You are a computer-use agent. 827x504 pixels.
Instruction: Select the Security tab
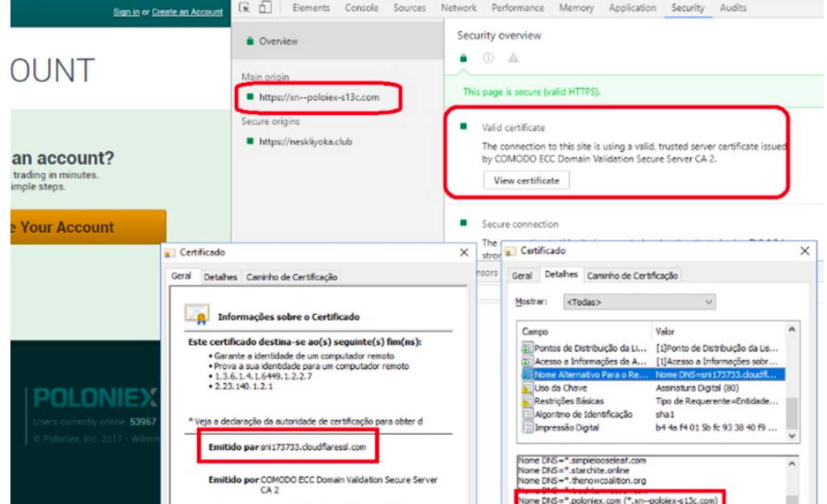[688, 8]
